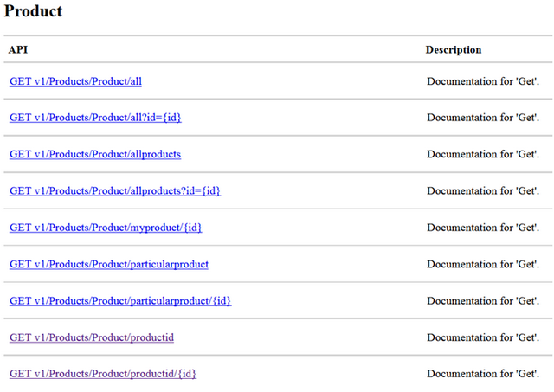Viewport: 554px width, 392px height.
Task: Click the Description column header
Action: tap(454, 50)
